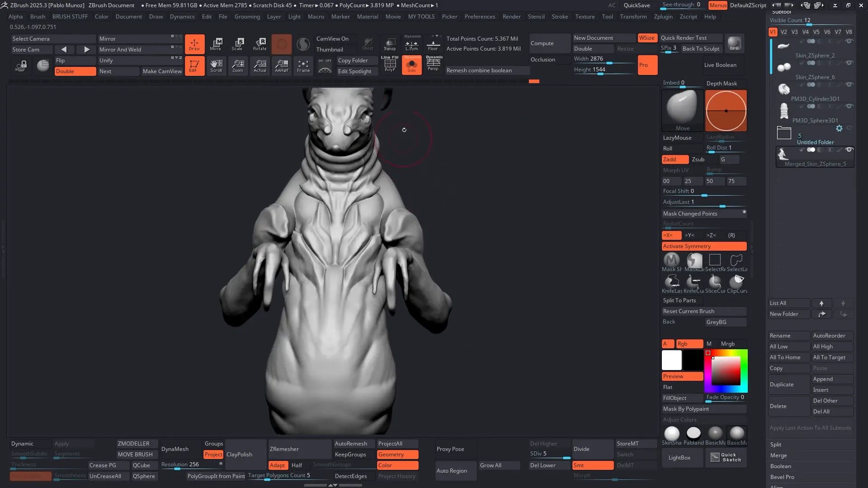Select the Scale gizmo tool
The image size is (868, 488).
coord(238,44)
